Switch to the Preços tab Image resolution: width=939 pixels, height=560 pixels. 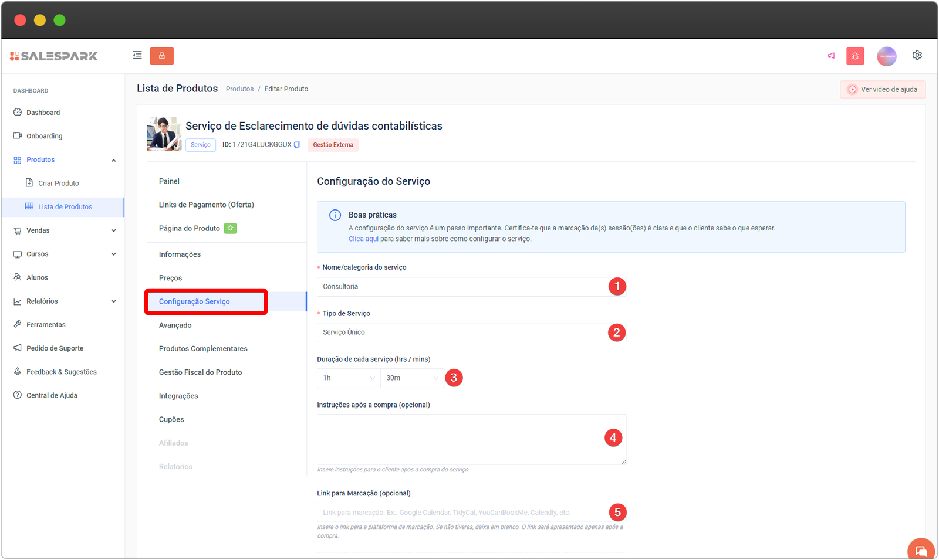[170, 278]
